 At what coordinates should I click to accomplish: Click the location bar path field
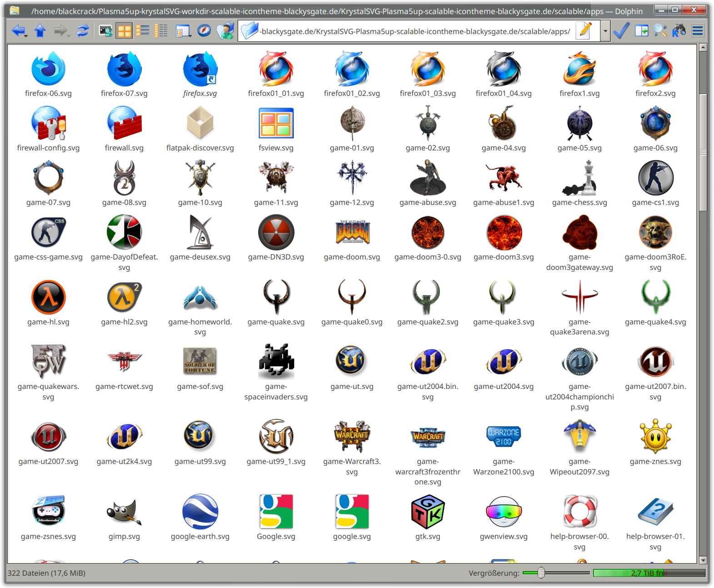[414, 31]
